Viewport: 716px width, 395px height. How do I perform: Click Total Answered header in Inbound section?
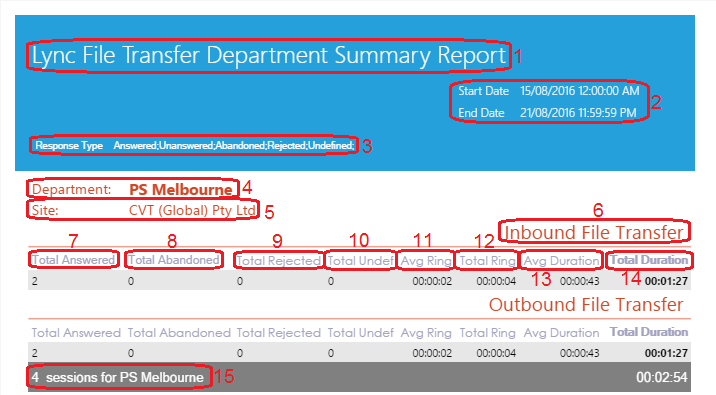74,260
